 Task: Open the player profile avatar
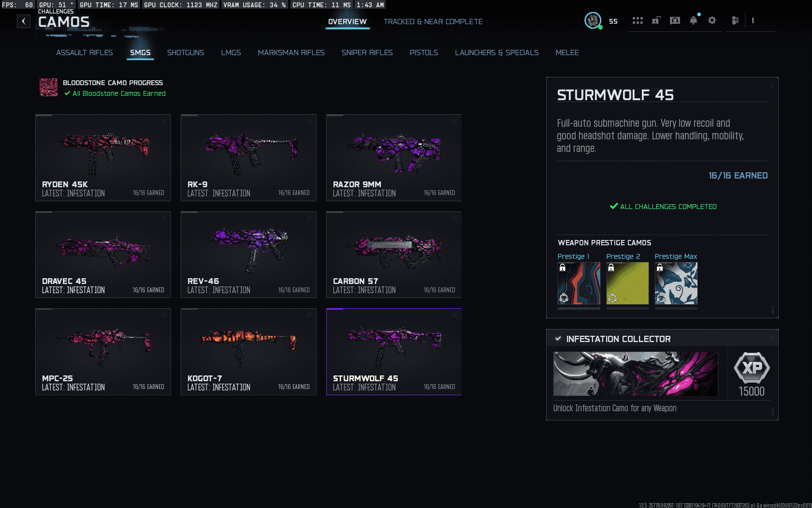(x=593, y=21)
